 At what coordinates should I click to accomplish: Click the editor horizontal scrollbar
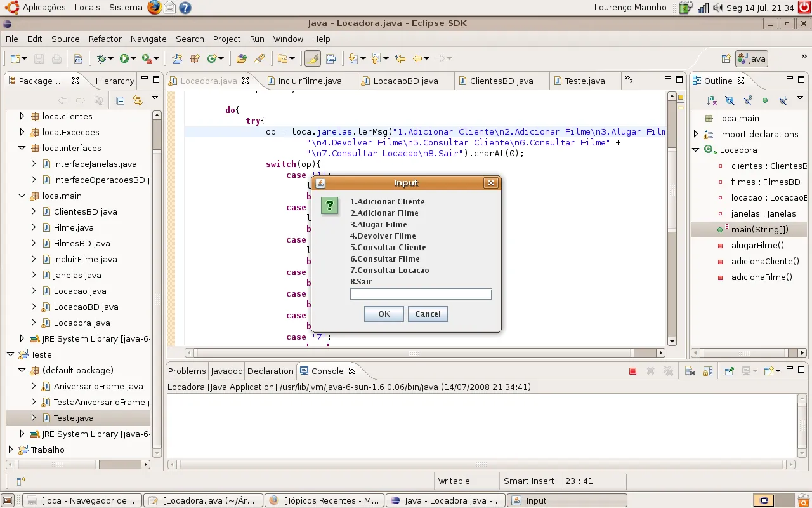(x=412, y=352)
